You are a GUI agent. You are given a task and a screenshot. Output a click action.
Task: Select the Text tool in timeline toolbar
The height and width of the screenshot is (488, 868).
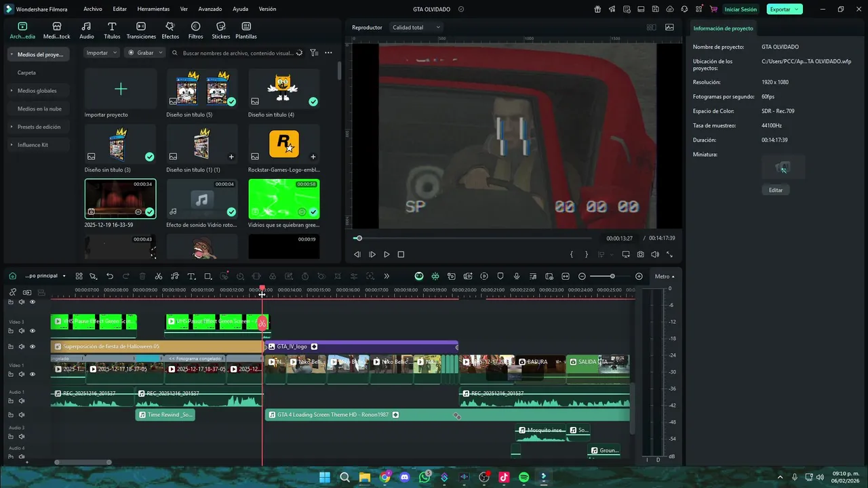tap(191, 277)
